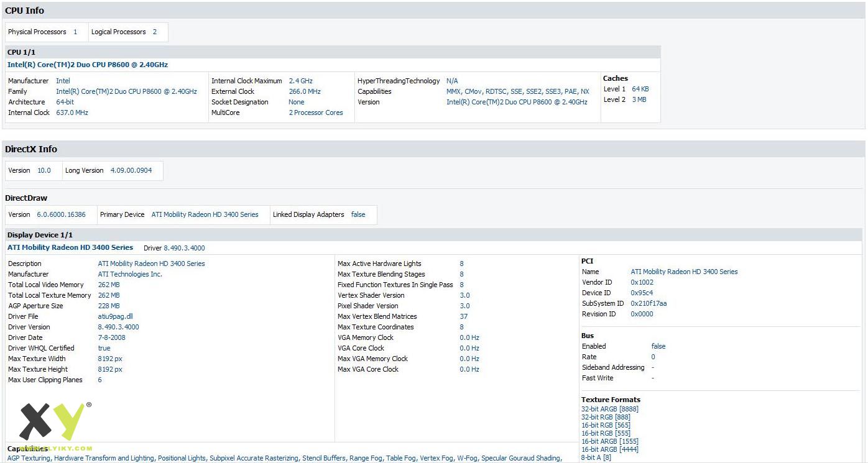The width and height of the screenshot is (868, 463).
Task: Click the Intel Core 2 Duo P8600 title
Action: tap(88, 65)
